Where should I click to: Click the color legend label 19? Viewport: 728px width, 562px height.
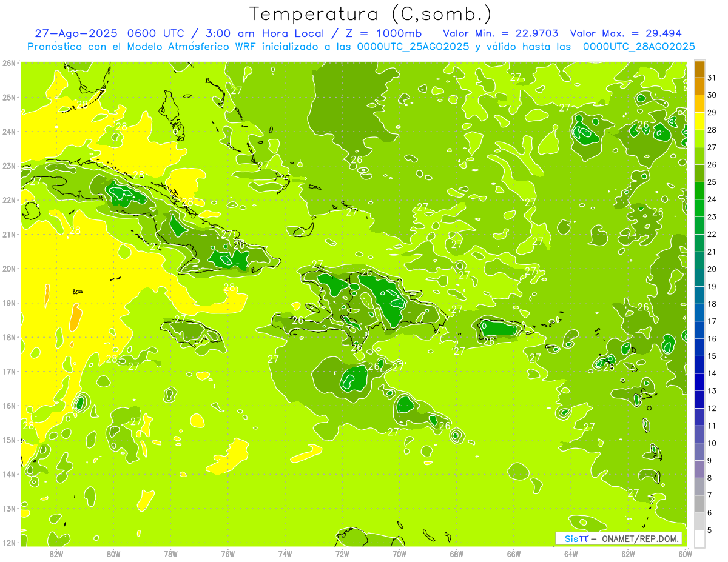click(x=712, y=287)
